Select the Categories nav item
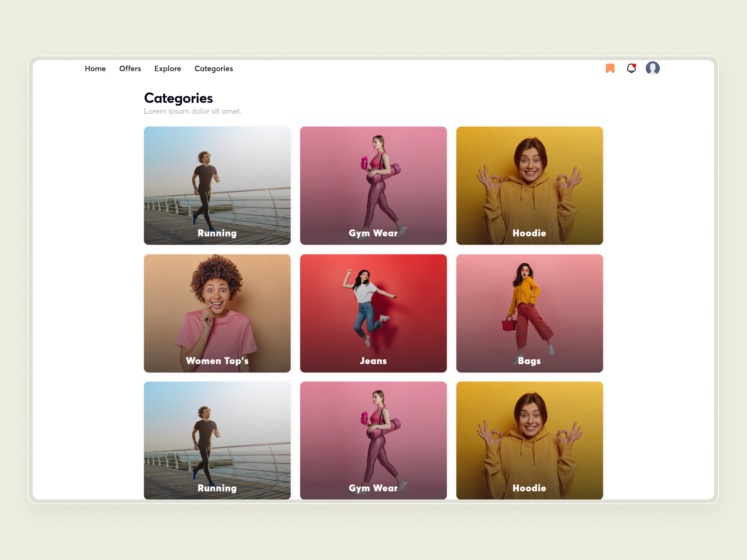Screen dimensions: 747x560 (214, 68)
